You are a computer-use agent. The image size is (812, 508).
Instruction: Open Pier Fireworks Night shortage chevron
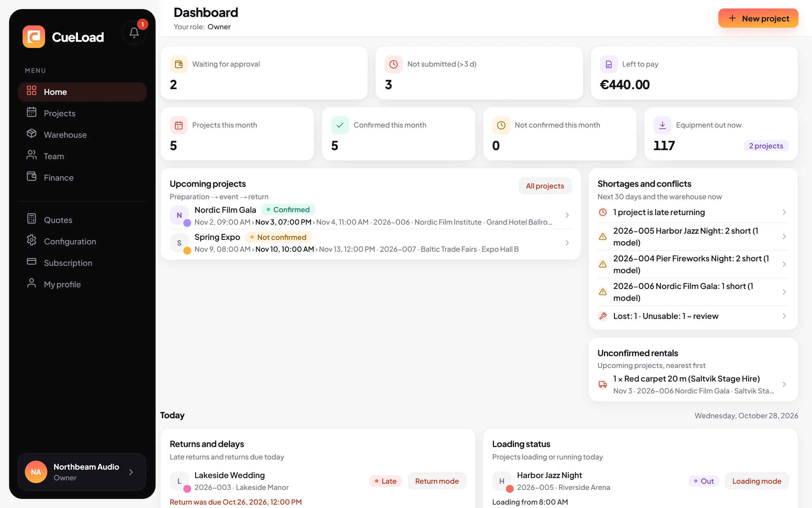tap(784, 264)
